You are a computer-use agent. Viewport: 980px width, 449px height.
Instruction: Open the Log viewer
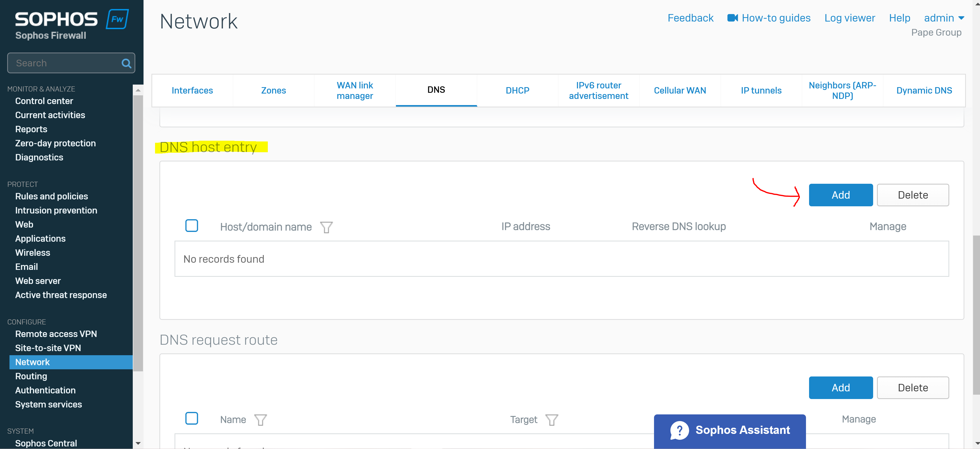point(850,18)
